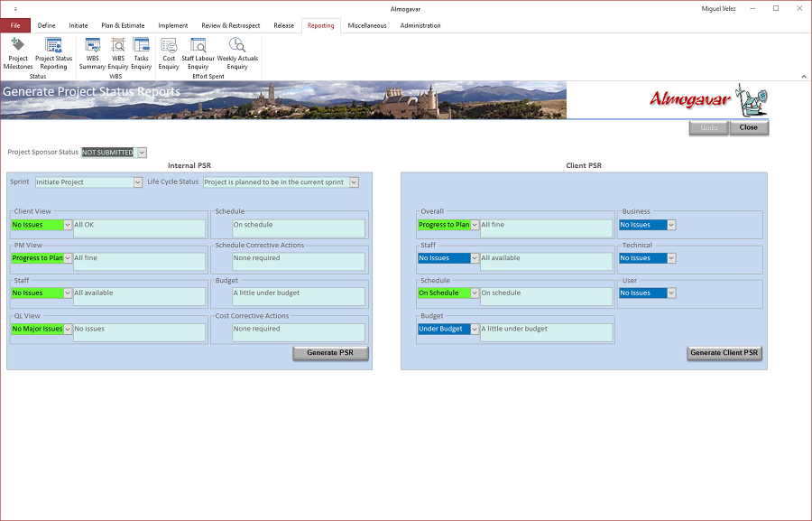The height and width of the screenshot is (521, 812).
Task: Open the Cost Enquiry tool
Action: pyautogui.click(x=169, y=53)
